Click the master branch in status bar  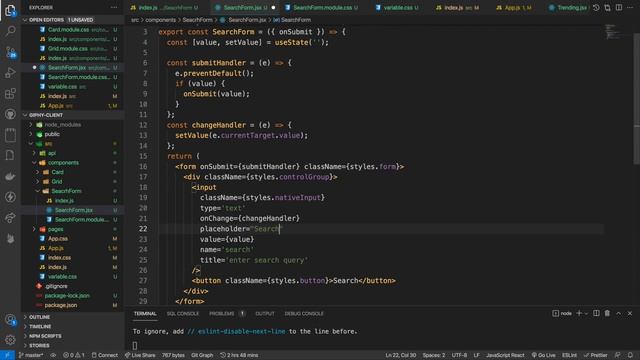pyautogui.click(x=31, y=355)
